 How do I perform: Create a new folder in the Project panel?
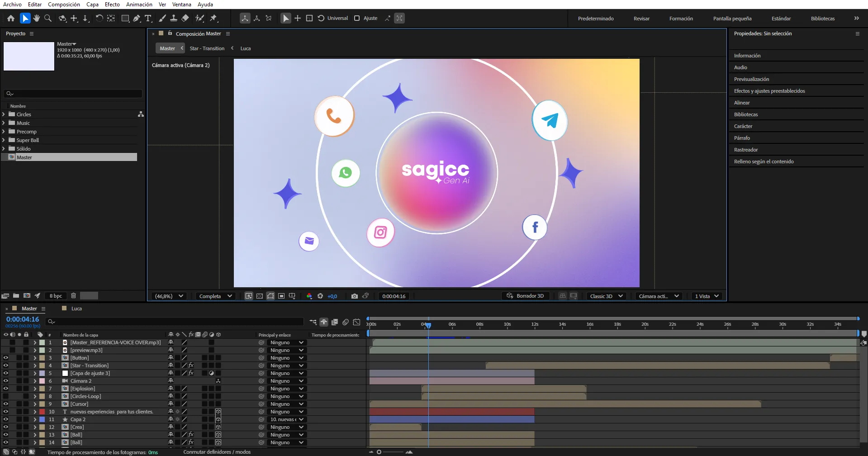tap(16, 295)
